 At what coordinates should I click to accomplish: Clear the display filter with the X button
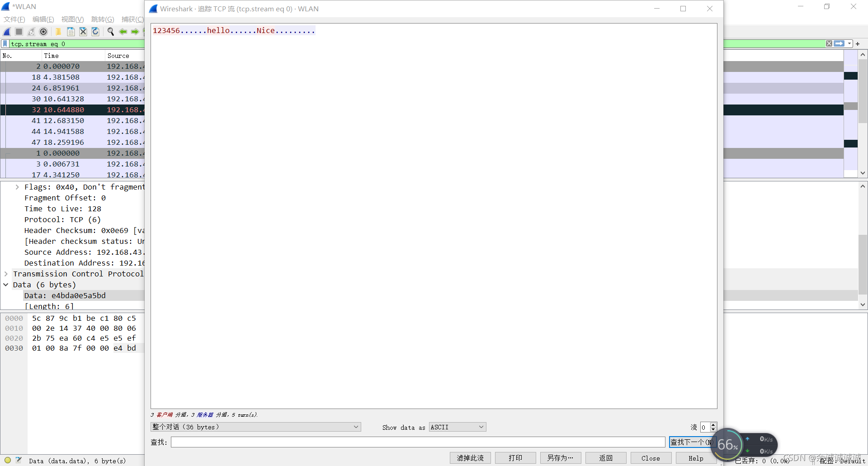tap(829, 44)
